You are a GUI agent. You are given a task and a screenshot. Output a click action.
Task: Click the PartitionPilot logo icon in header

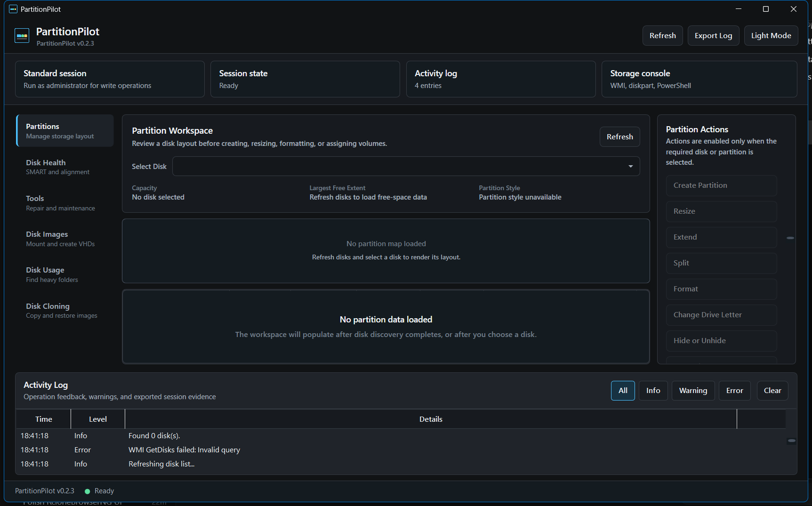coord(22,36)
